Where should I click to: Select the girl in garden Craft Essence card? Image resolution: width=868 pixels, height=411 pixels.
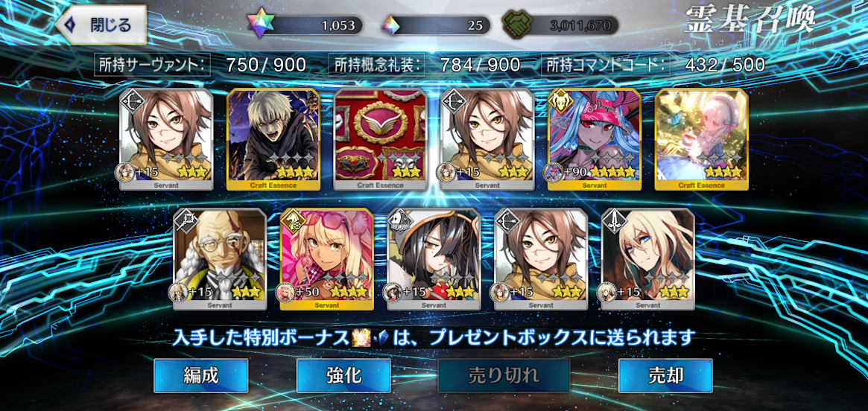click(x=701, y=139)
